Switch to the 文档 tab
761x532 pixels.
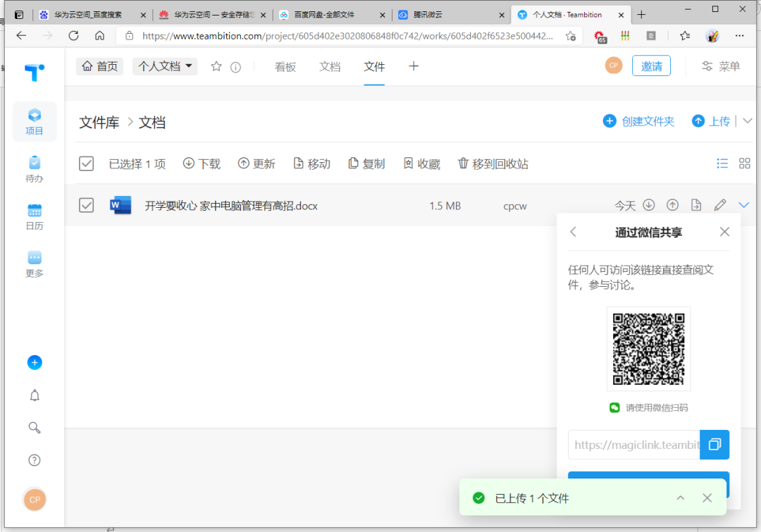[330, 66]
